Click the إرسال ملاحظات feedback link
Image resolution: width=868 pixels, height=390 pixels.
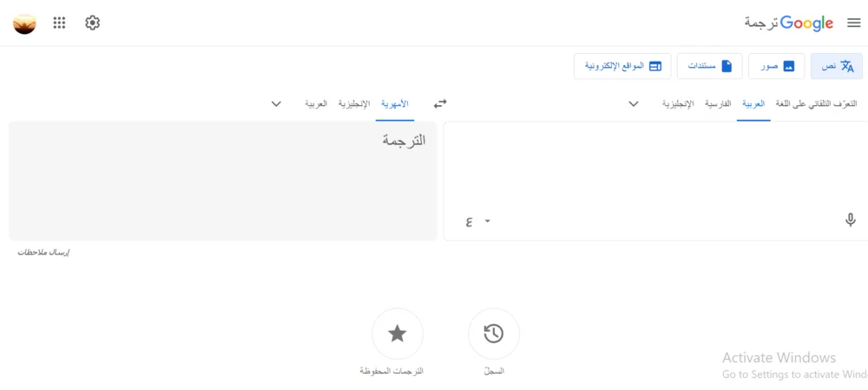[x=43, y=252]
